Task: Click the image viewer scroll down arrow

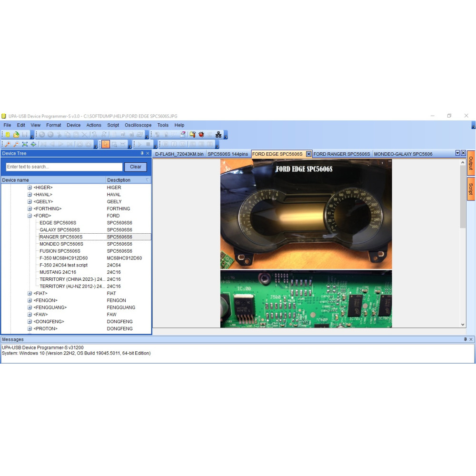Action: tap(463, 324)
